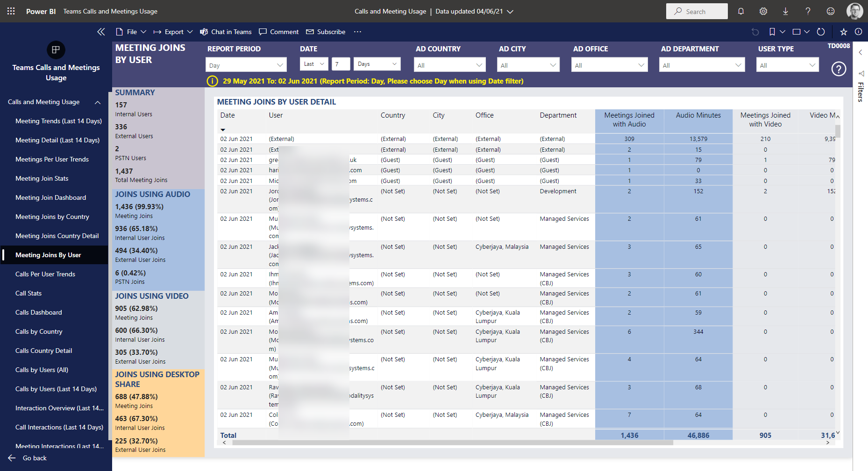The height and width of the screenshot is (471, 868).
Task: Open the Export menu
Action: [x=173, y=32]
